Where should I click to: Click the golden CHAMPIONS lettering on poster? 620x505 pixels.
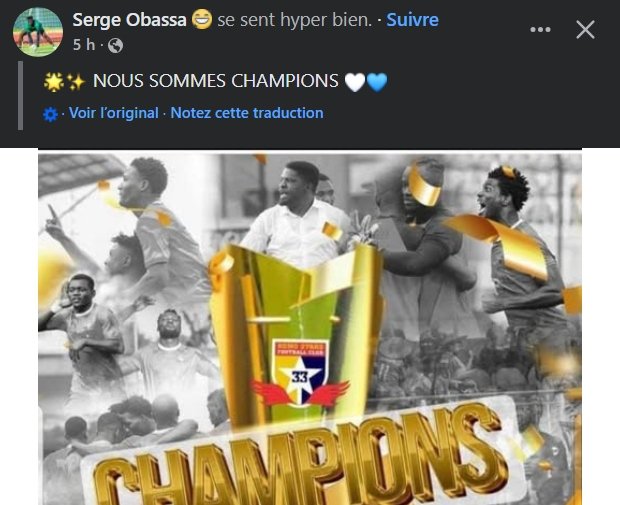[301, 460]
